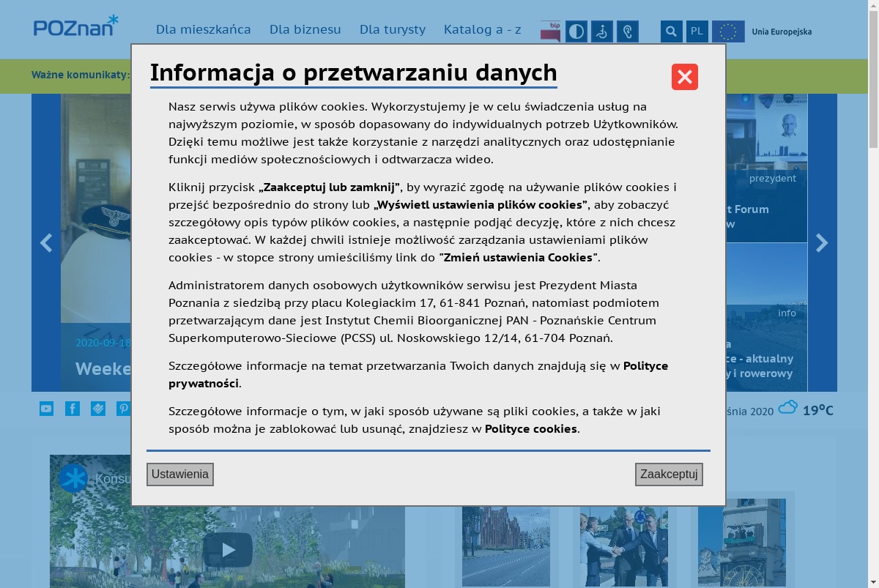Viewport: 879px width, 588px height.
Task: Close the cookie dialog with the red X
Action: [x=685, y=77]
